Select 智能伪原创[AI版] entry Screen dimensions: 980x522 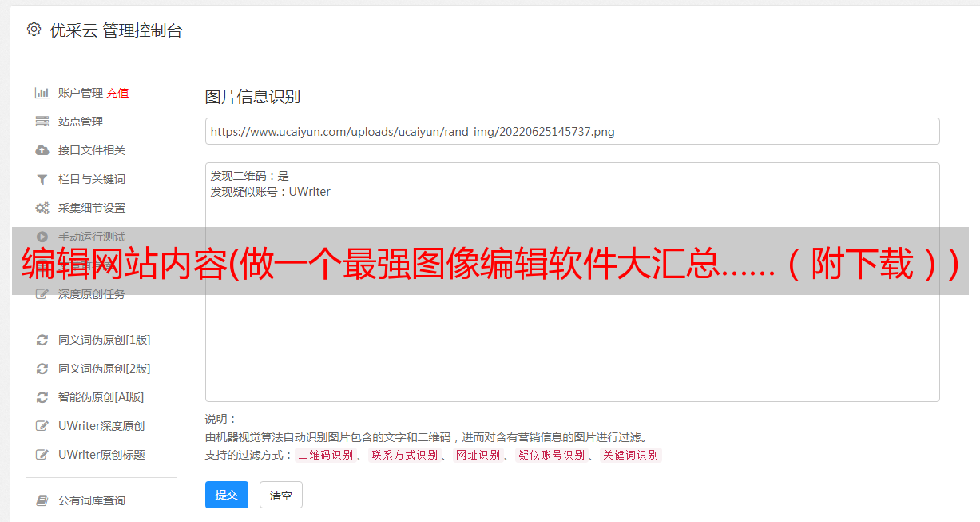pyautogui.click(x=101, y=397)
